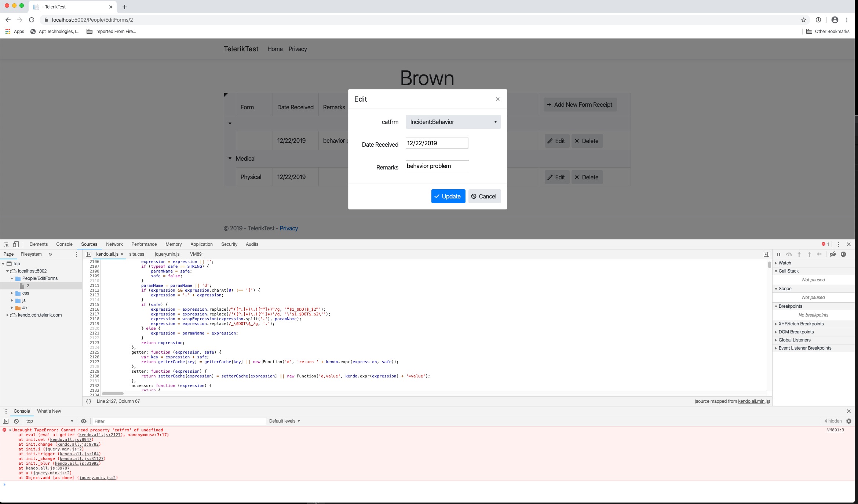Click step over next function icon
Viewport: 858px width, 504px height.
click(789, 254)
